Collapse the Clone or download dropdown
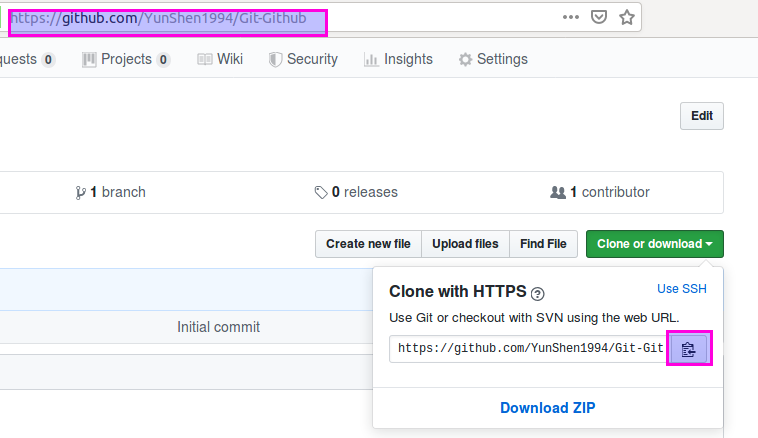The image size is (758, 438). coord(655,244)
